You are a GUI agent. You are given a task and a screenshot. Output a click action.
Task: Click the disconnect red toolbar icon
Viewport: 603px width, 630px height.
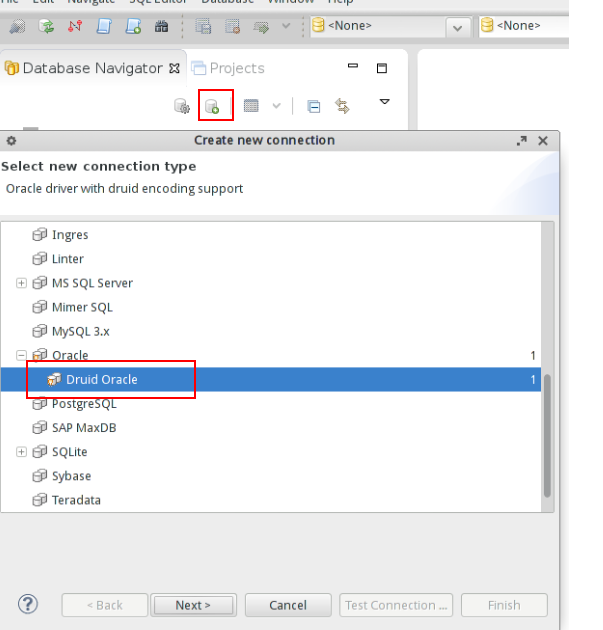click(x=75, y=27)
